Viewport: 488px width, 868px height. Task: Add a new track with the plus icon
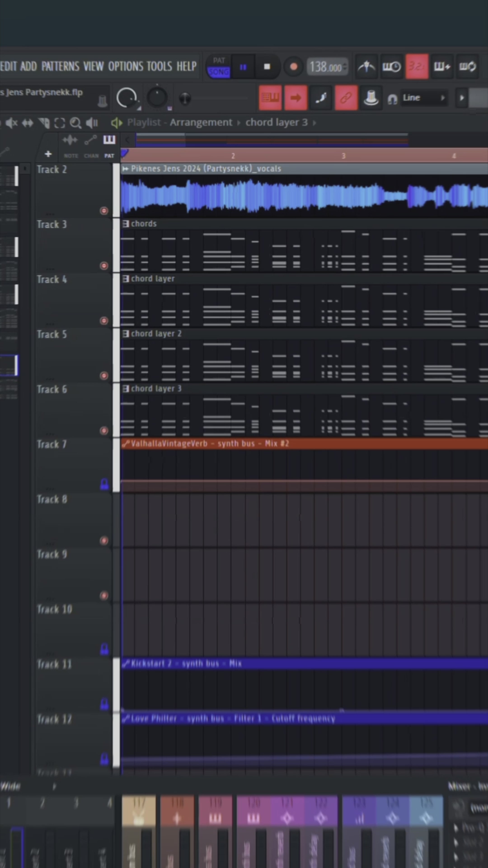[x=48, y=154]
